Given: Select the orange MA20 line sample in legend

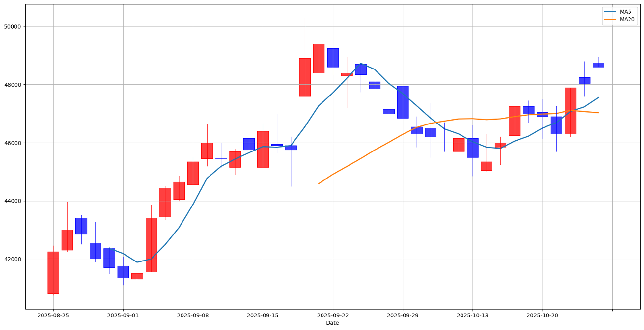Looking at the screenshot, I should 610,19.
